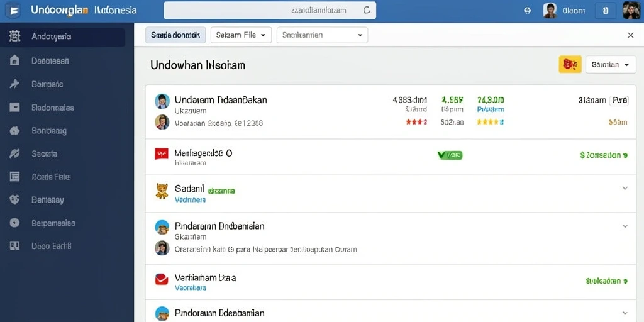Click the yellow badge icon beside Saramian
The height and width of the screenshot is (322, 644).
(570, 64)
